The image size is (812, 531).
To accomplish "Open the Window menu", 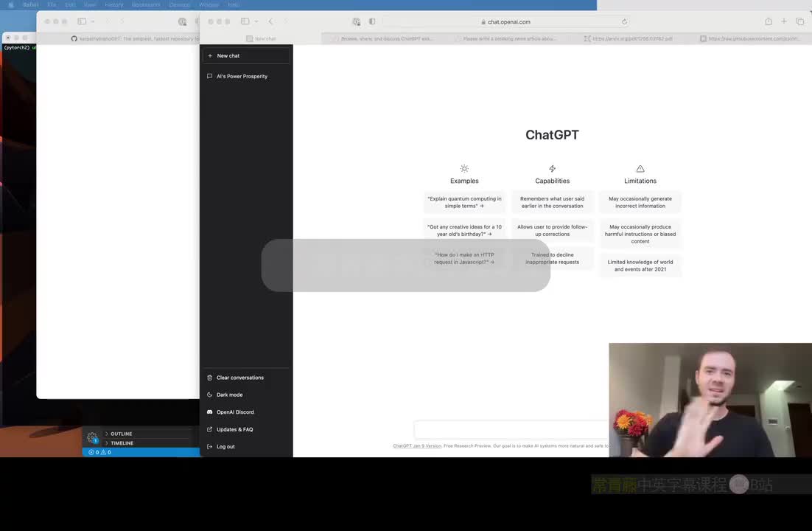I will tap(209, 4).
